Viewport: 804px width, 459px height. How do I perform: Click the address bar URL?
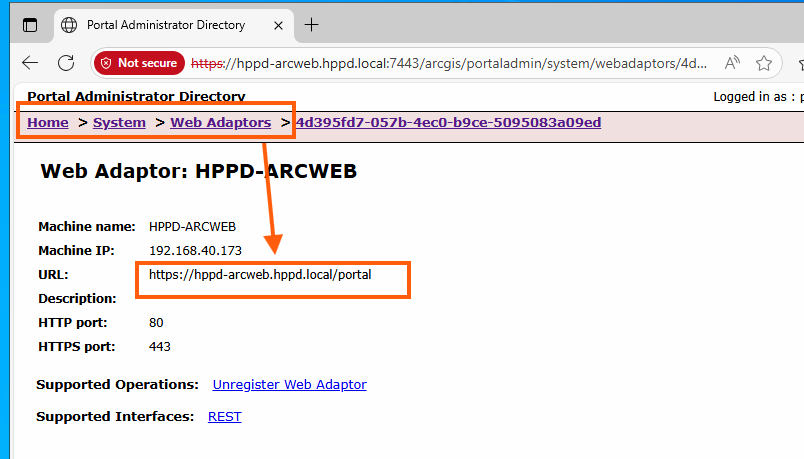tap(450, 63)
